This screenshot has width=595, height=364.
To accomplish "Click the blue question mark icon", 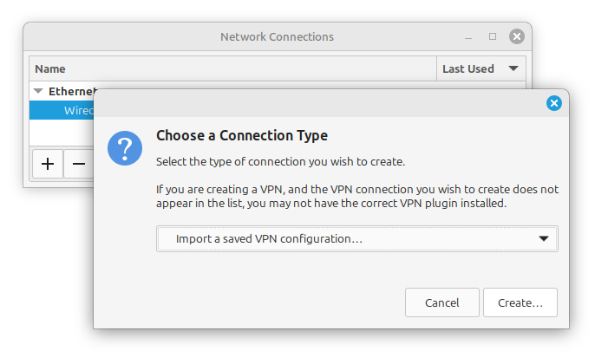I will (x=125, y=148).
